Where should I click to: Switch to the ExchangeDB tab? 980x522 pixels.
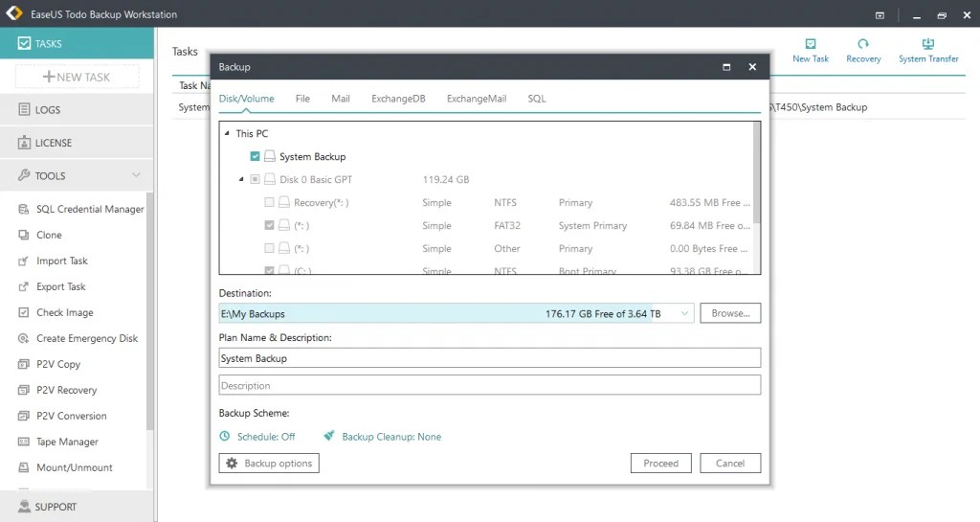(x=398, y=99)
